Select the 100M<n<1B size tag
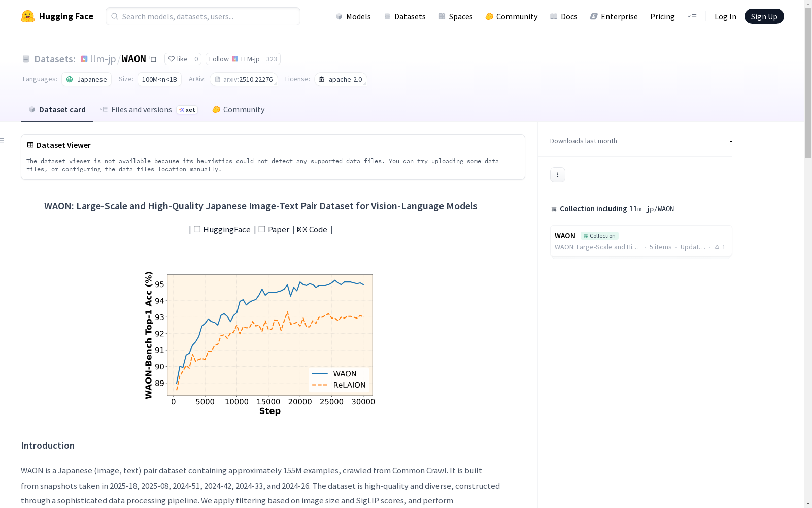The height and width of the screenshot is (508, 812). (x=159, y=79)
